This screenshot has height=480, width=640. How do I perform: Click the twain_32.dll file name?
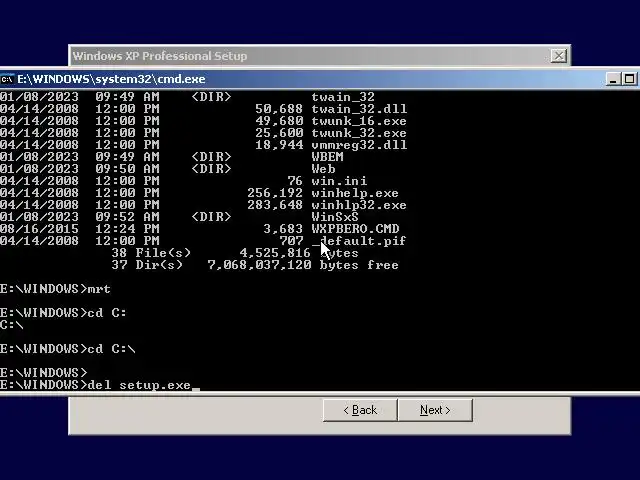pos(359,109)
